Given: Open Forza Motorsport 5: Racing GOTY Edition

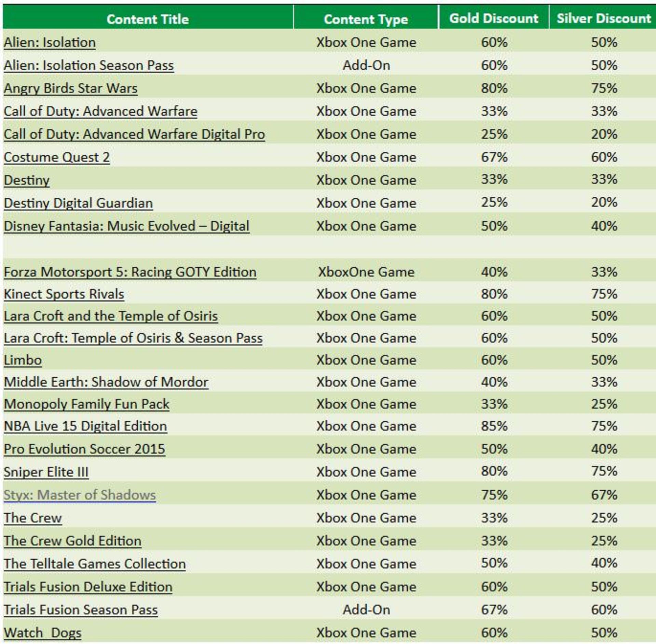Looking at the screenshot, I should (x=130, y=272).
